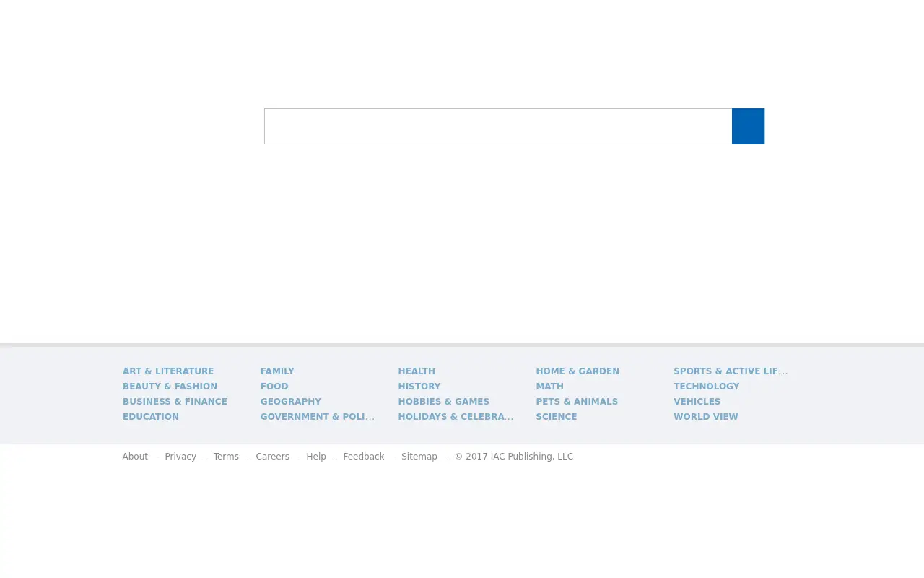Screen dimensions: 924x578
Task: Select the Feedback footer link
Action: pos(364,457)
